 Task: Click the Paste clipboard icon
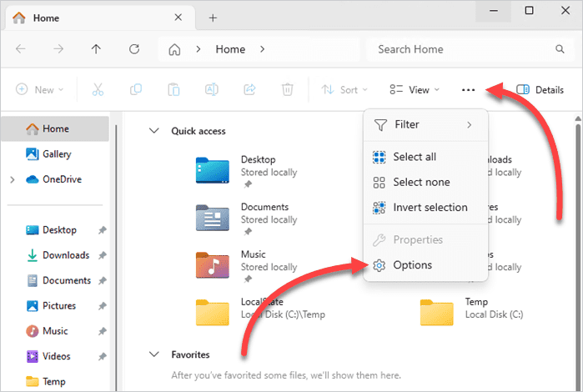(173, 89)
